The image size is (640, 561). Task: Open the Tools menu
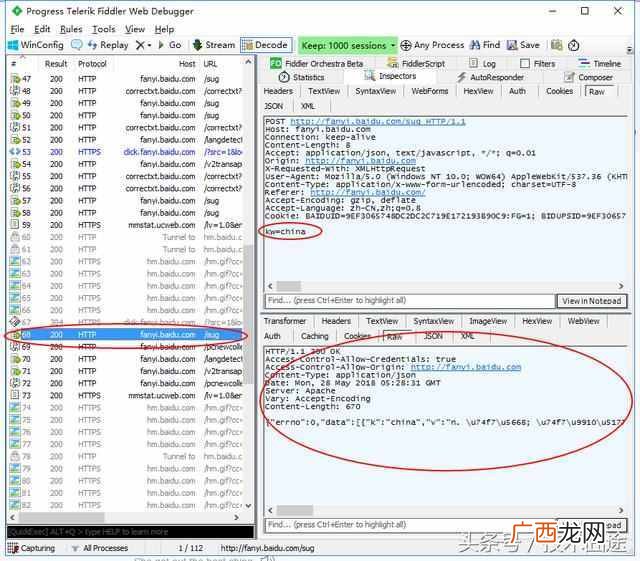(104, 29)
